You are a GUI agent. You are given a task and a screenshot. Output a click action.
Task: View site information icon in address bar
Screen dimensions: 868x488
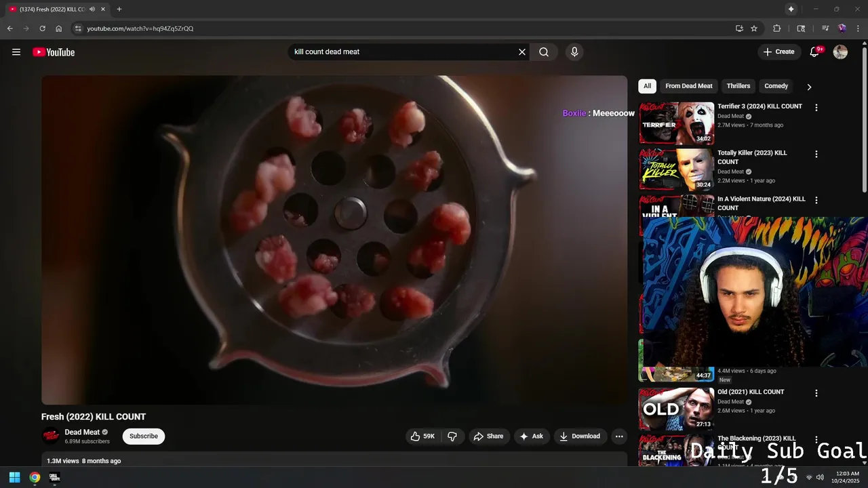(x=78, y=28)
